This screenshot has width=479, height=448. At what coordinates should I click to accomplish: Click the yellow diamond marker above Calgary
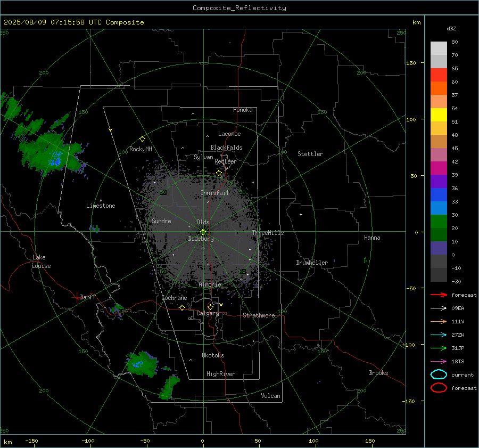(210, 307)
